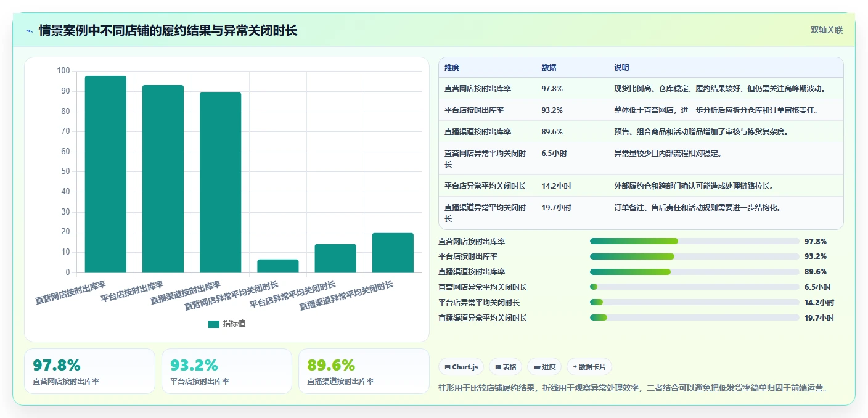Click y-axis label 100
The image size is (868, 418).
63,71
